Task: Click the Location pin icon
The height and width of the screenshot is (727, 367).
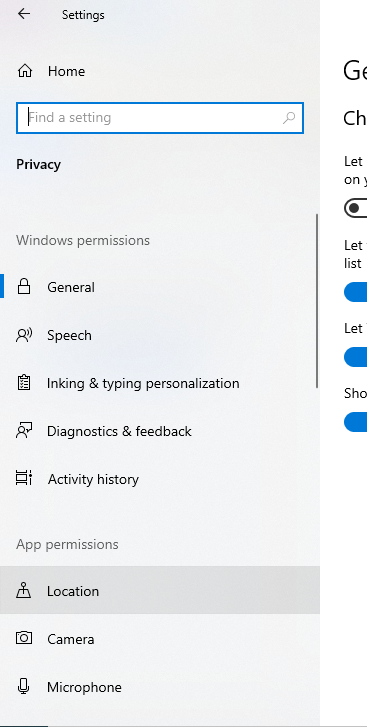Action: [x=24, y=591]
